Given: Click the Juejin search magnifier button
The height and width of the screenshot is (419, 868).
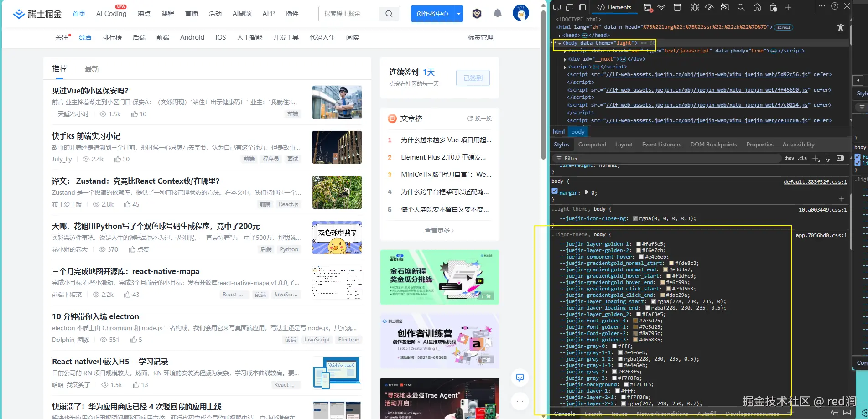Looking at the screenshot, I should coord(389,14).
